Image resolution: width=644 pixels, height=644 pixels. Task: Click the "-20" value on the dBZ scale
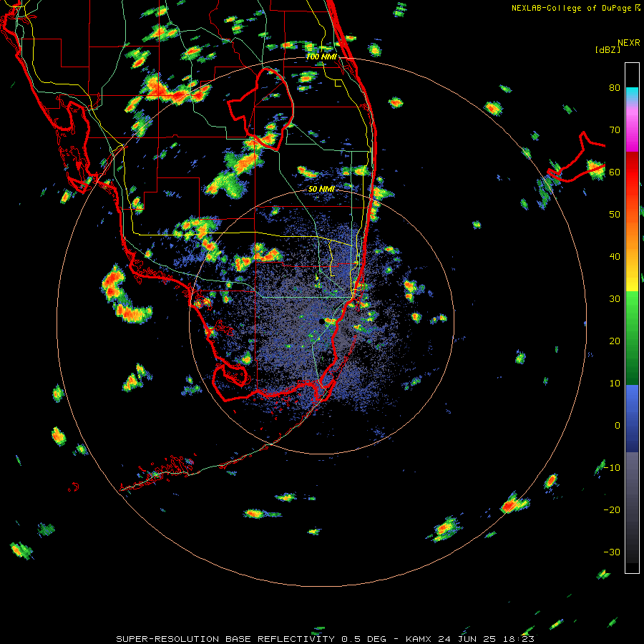(x=612, y=509)
